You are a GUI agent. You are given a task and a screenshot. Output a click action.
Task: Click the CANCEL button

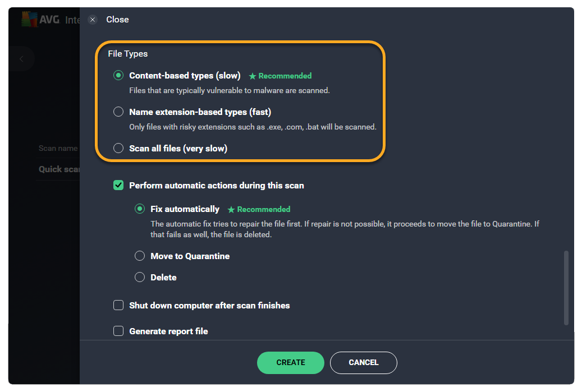[363, 363]
